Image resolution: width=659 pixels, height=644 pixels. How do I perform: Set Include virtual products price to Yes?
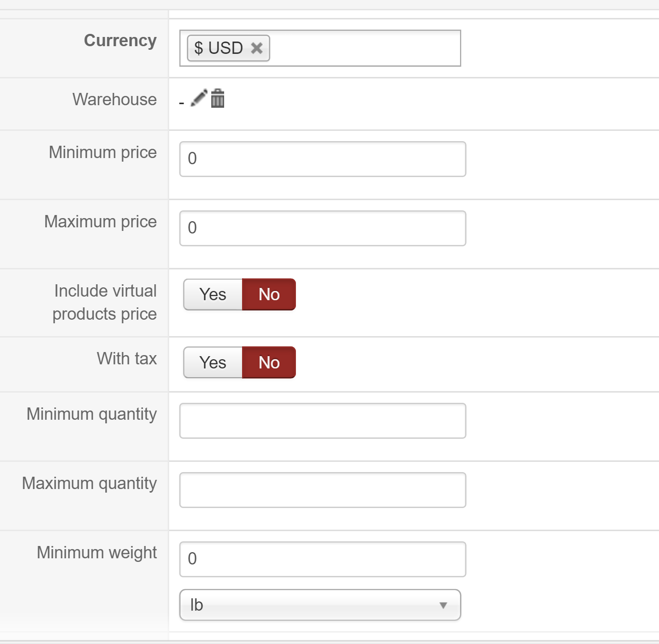[x=213, y=295]
